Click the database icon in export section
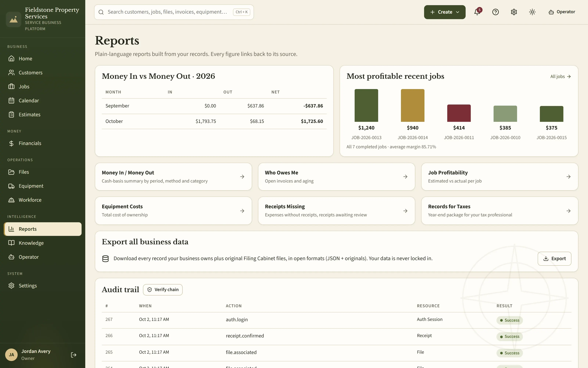 tap(105, 259)
